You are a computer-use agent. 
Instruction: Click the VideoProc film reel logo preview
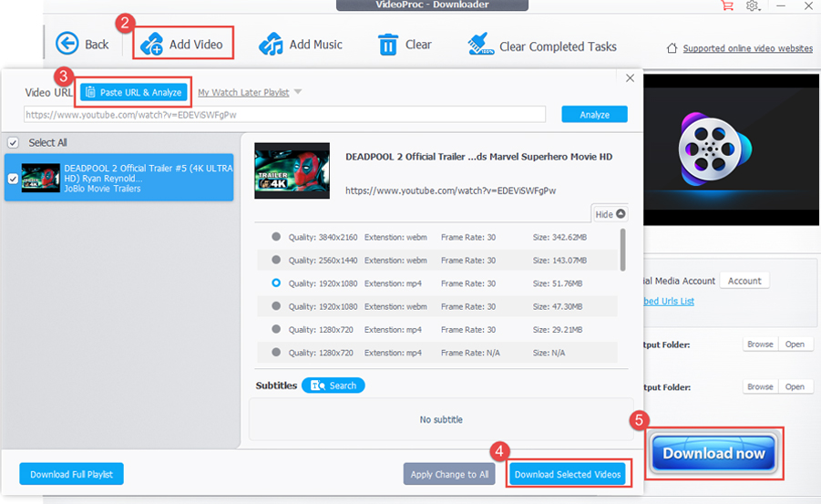click(714, 149)
